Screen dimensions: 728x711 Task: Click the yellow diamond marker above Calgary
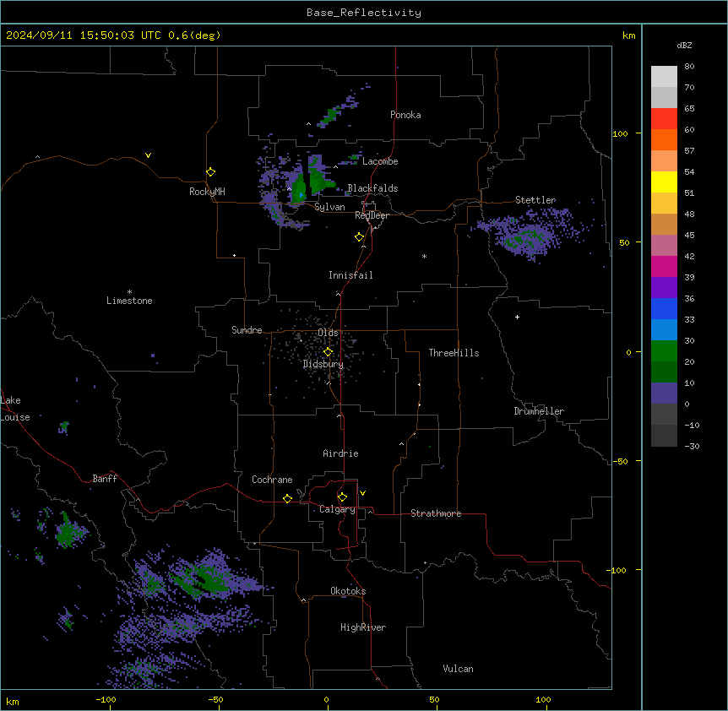[342, 497]
